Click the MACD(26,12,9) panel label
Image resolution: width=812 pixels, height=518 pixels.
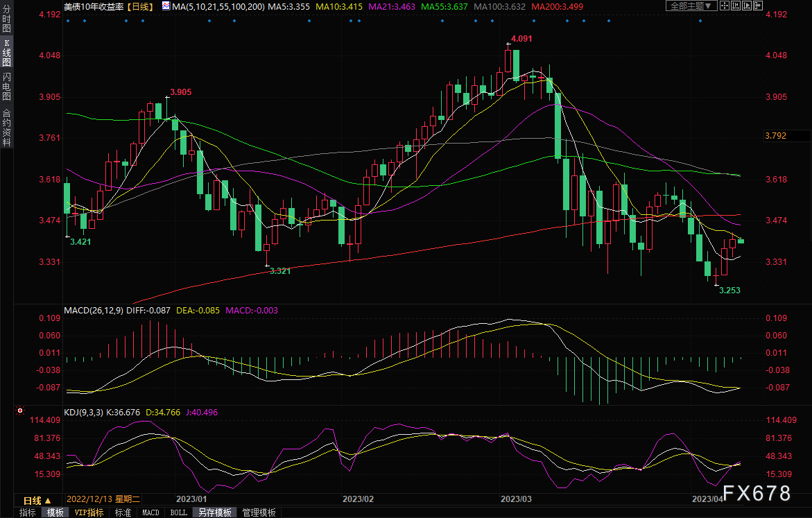pos(94,311)
